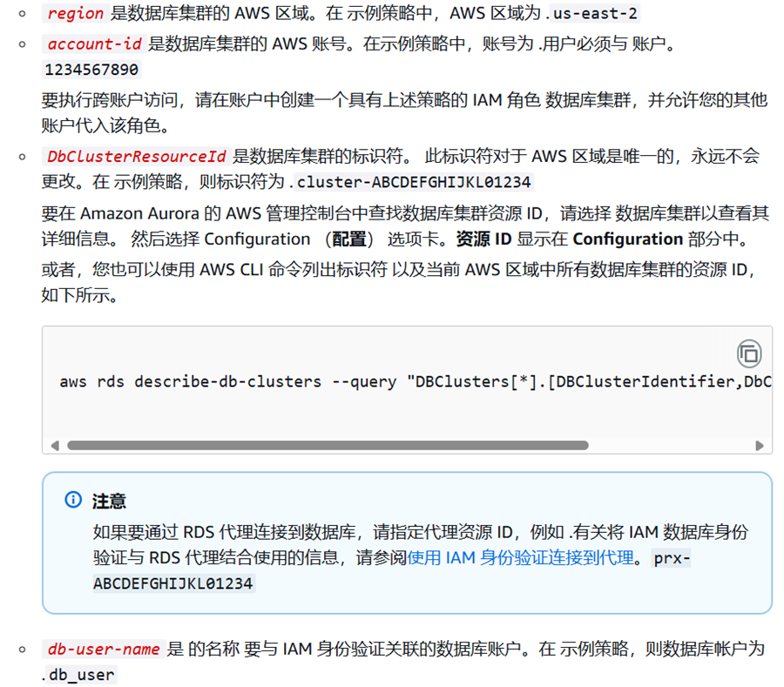The width and height of the screenshot is (784, 687).
Task: Click the bold 资源 ID text
Action: tap(484, 239)
